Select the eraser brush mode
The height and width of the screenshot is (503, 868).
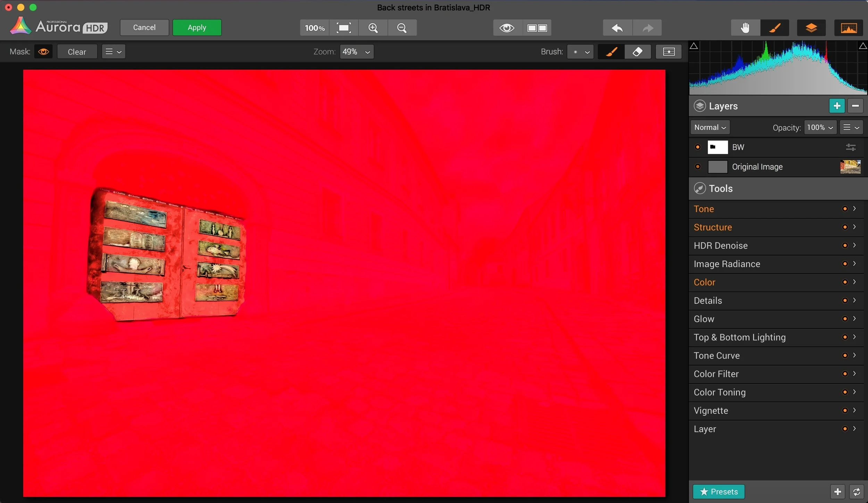(x=637, y=52)
